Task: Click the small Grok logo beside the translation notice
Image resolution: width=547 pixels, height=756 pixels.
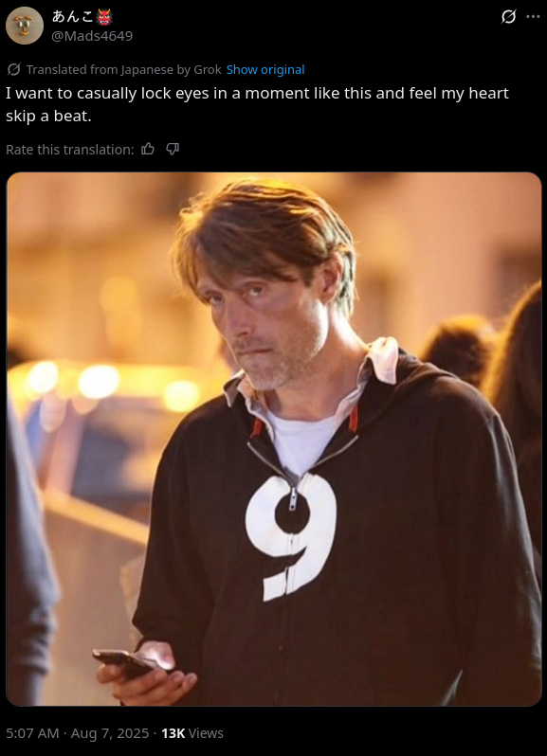Action: pos(14,69)
